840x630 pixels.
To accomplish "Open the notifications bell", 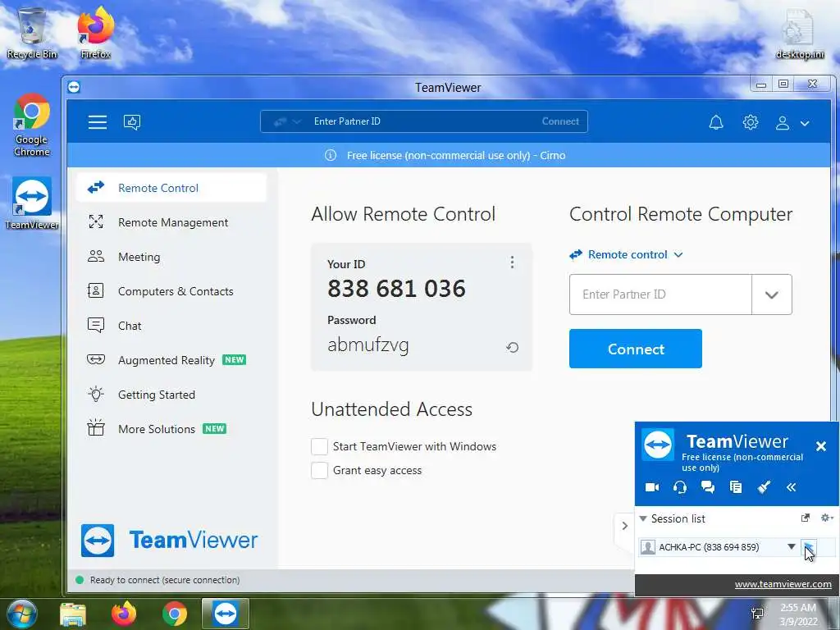I will coord(716,123).
